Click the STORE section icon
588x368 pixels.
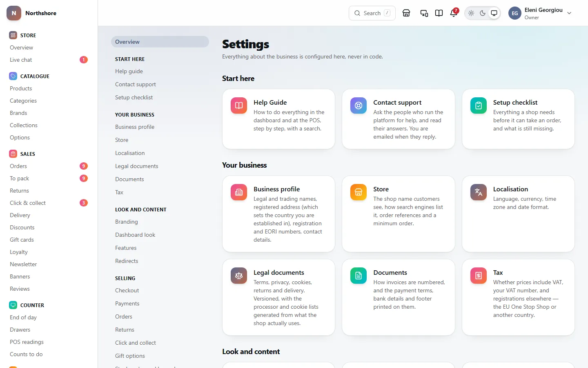tap(13, 35)
